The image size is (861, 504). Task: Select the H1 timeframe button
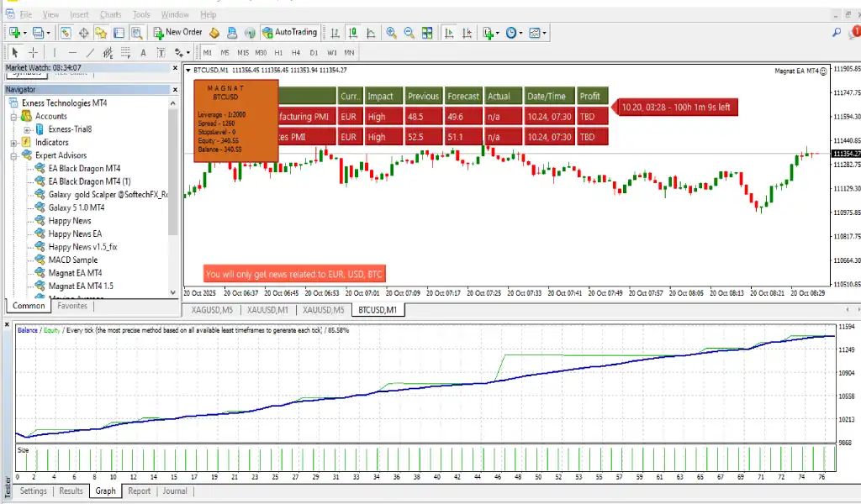(278, 53)
